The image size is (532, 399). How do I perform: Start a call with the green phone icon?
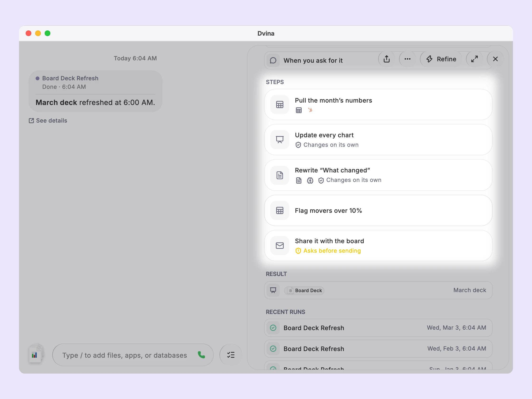pos(201,355)
